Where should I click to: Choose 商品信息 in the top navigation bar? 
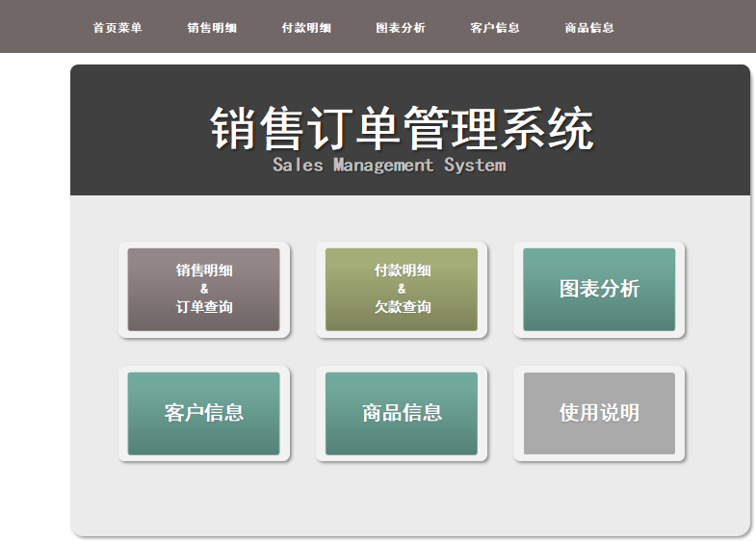point(589,28)
